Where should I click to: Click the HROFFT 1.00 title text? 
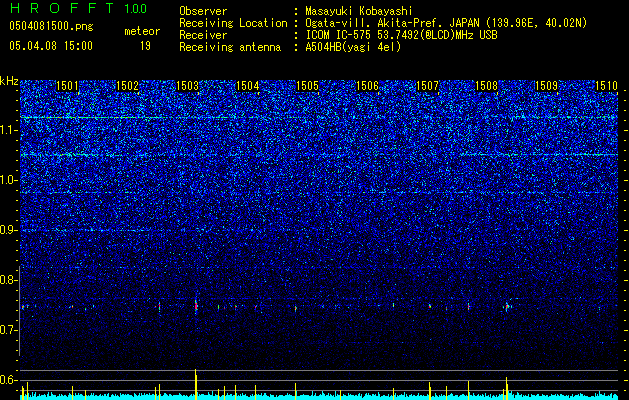pyautogui.click(x=78, y=8)
